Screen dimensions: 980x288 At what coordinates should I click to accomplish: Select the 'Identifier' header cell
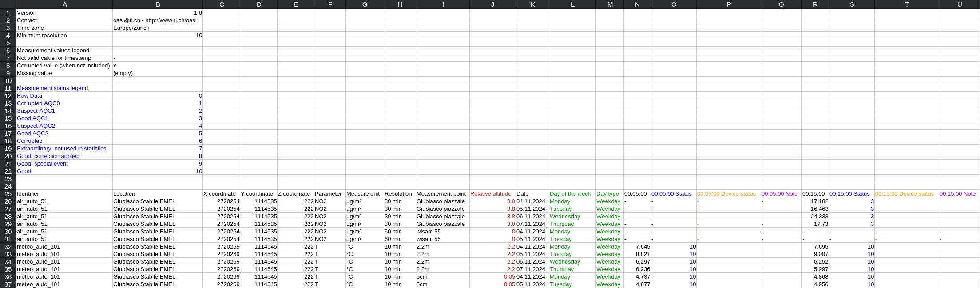pos(64,194)
